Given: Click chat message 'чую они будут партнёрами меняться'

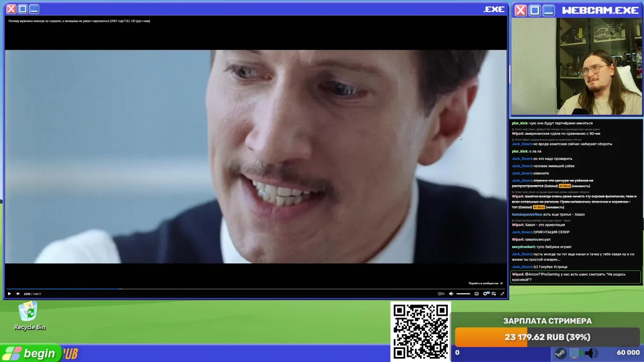Looking at the screenshot, I should [561, 123].
